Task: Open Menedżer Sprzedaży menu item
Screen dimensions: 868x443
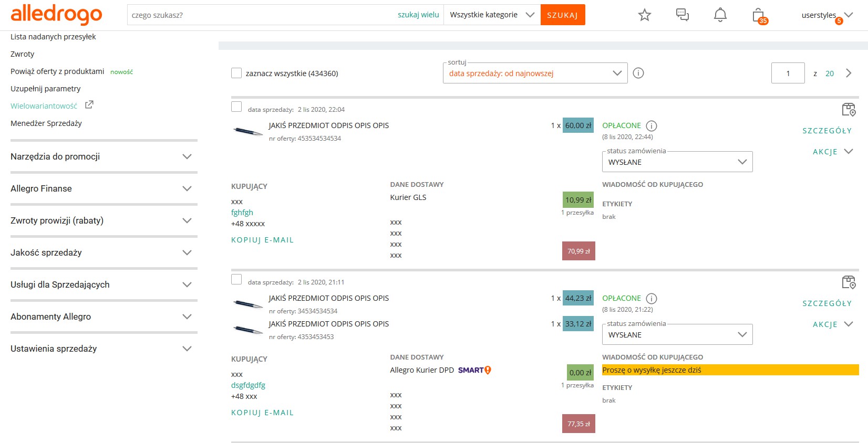Action: pos(46,123)
